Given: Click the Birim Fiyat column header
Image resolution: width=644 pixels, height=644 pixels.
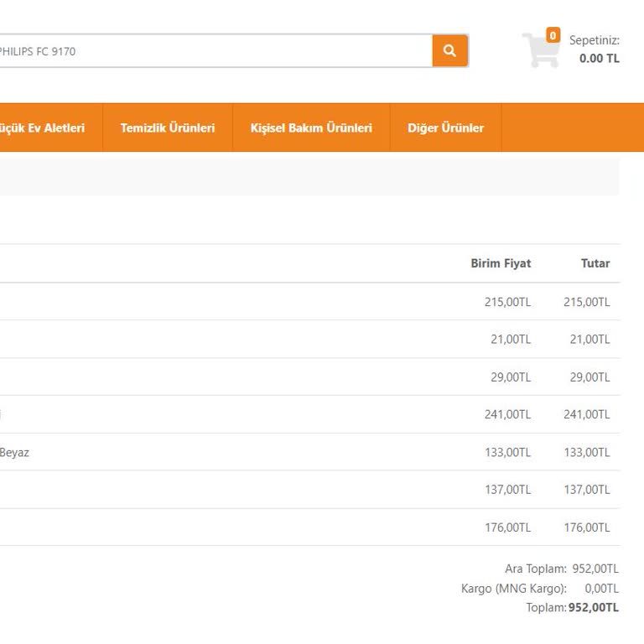Looking at the screenshot, I should (501, 263).
